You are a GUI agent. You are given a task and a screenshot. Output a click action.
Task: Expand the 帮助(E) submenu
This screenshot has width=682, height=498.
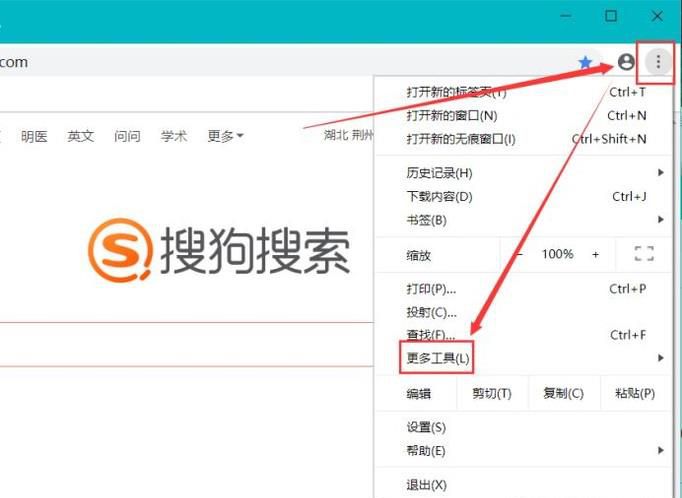[x=523, y=451]
